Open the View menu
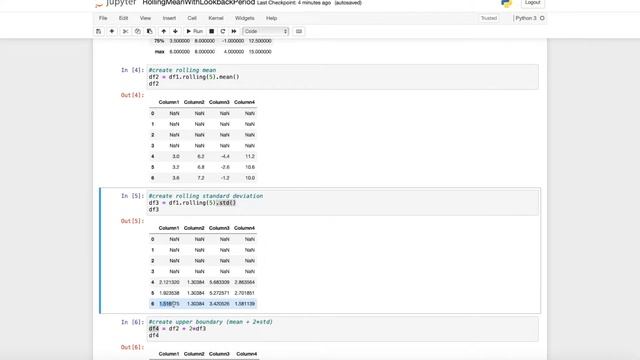This screenshot has width=640, height=360. click(x=145, y=18)
